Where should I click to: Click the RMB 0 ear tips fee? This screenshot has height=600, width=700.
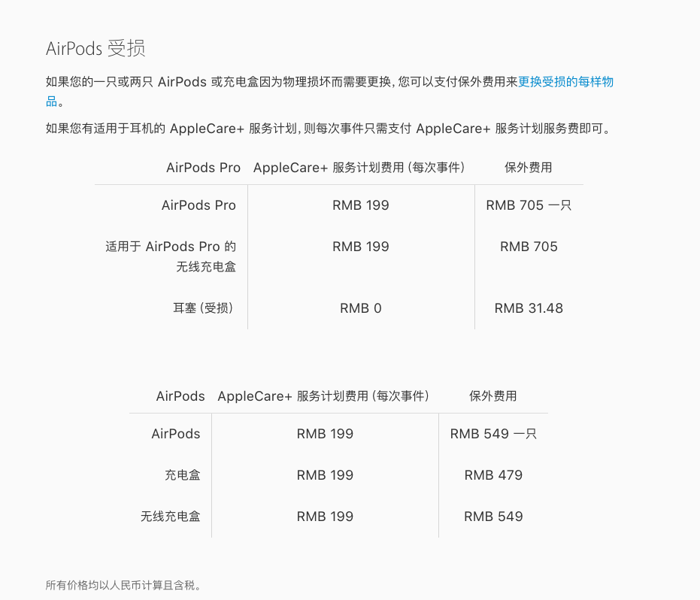click(x=360, y=308)
